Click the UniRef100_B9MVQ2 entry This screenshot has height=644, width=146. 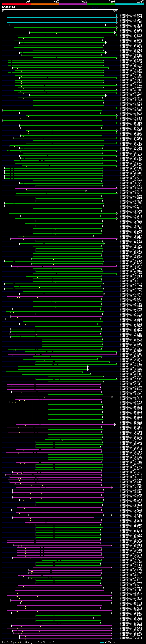[x=131, y=42]
